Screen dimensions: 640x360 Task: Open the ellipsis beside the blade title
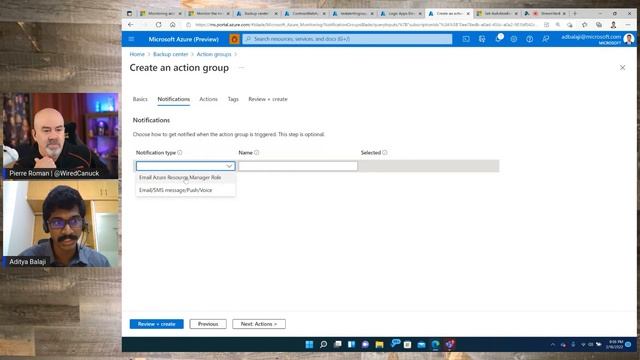[241, 68]
